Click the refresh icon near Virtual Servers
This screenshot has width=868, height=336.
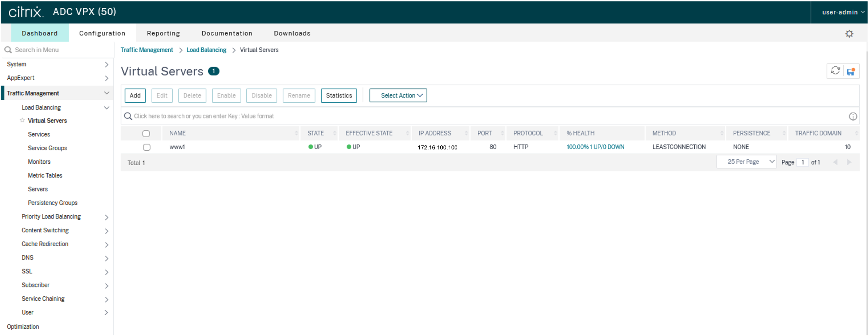tap(835, 71)
